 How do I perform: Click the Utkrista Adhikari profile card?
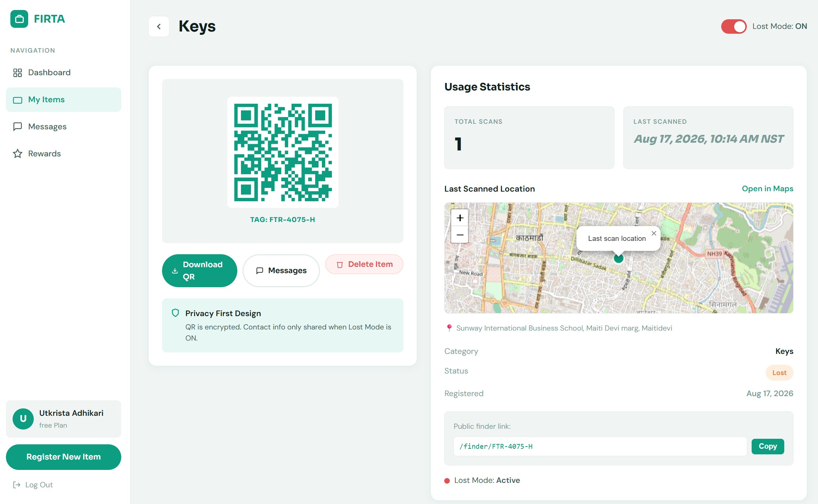63,419
